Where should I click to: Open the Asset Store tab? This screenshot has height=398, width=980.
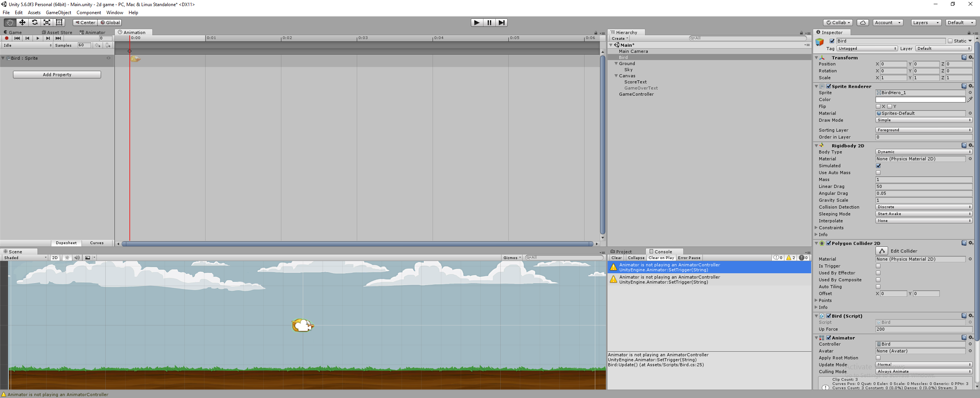(x=57, y=33)
